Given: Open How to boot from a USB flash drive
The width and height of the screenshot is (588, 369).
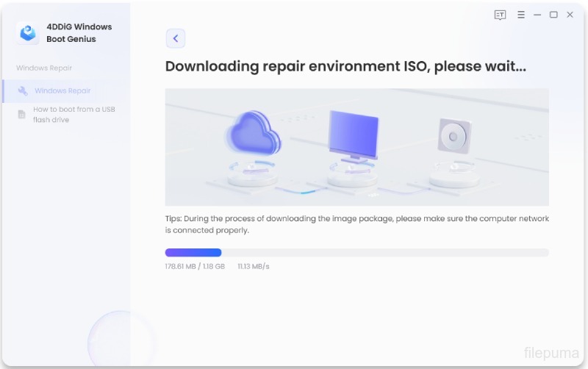Looking at the screenshot, I should (73, 114).
